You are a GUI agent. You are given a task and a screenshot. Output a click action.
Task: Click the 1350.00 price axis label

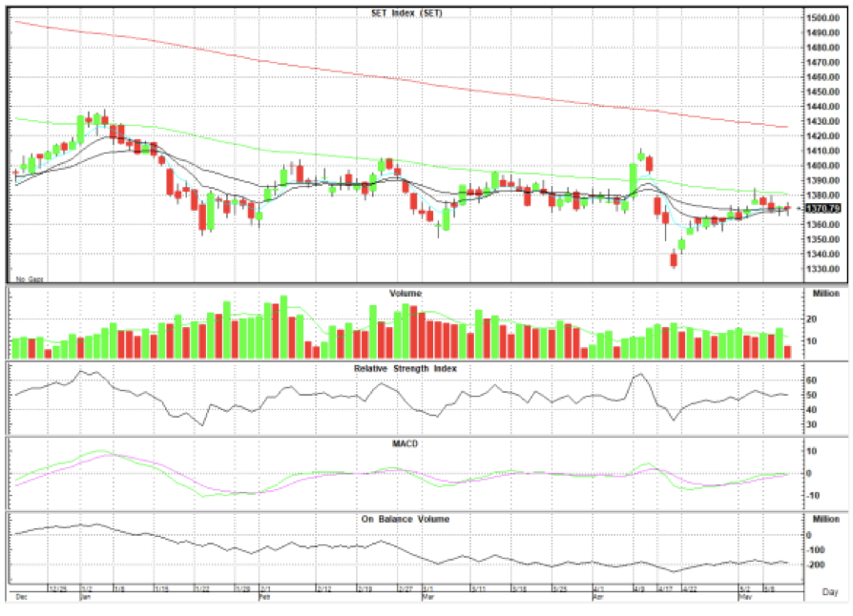click(823, 239)
